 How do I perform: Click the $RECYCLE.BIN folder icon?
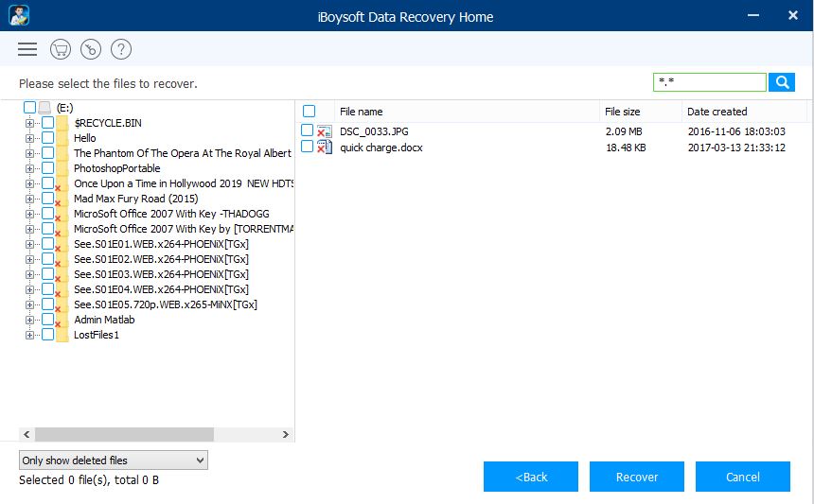click(x=62, y=123)
